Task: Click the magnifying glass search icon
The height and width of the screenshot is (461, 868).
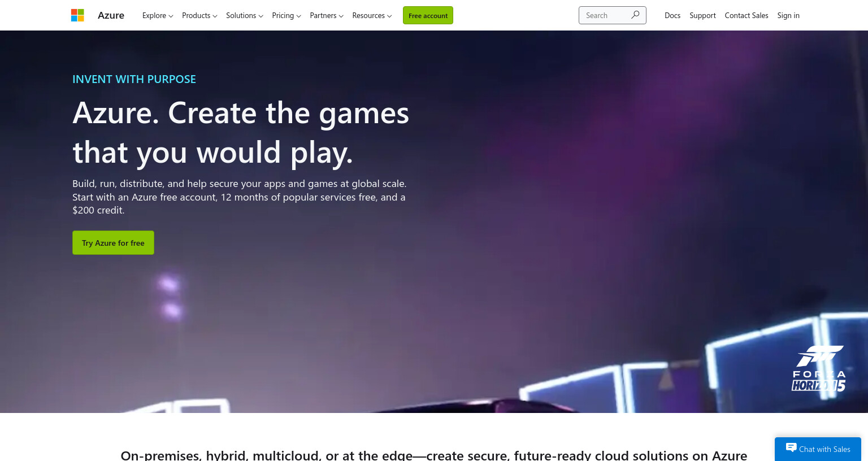Action: coord(635,15)
